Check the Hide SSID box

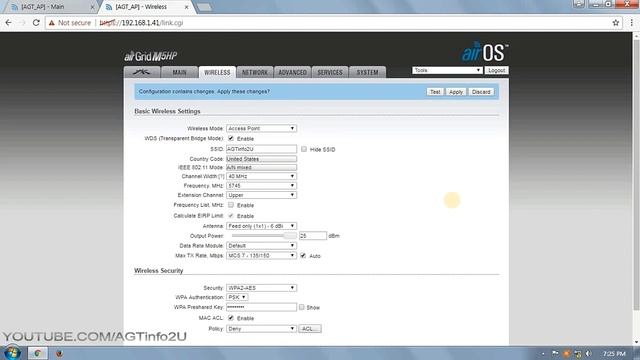point(304,149)
